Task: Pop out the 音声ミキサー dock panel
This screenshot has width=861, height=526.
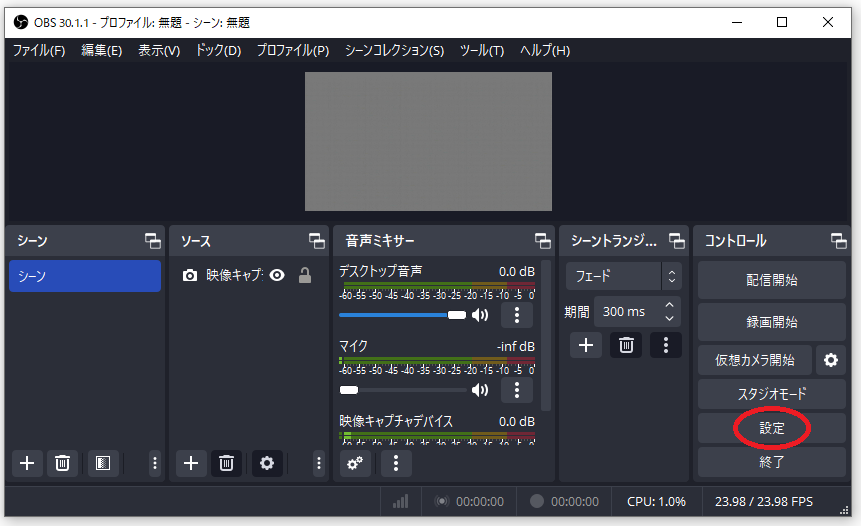Action: 543,240
